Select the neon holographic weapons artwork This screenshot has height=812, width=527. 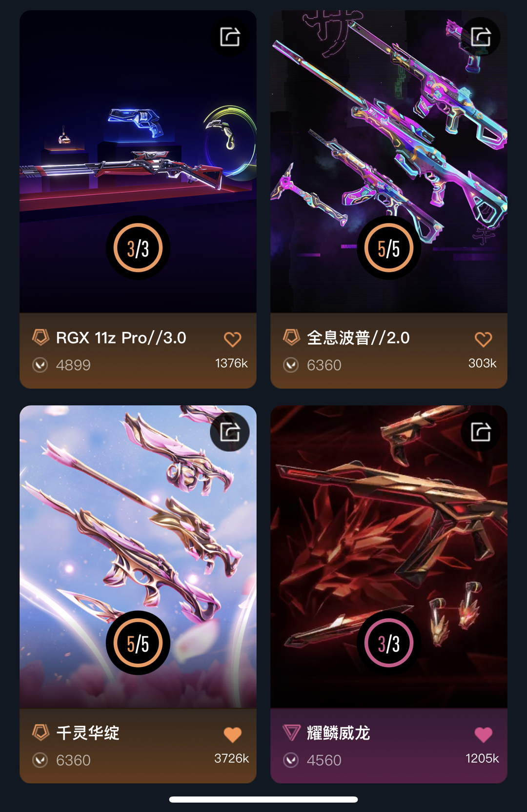click(389, 161)
